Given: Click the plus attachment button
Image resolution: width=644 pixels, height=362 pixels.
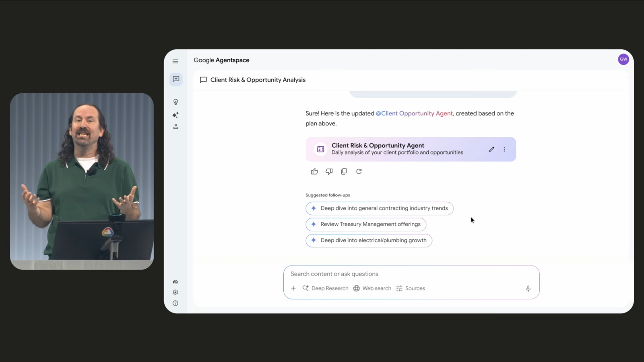Looking at the screenshot, I should [293, 288].
